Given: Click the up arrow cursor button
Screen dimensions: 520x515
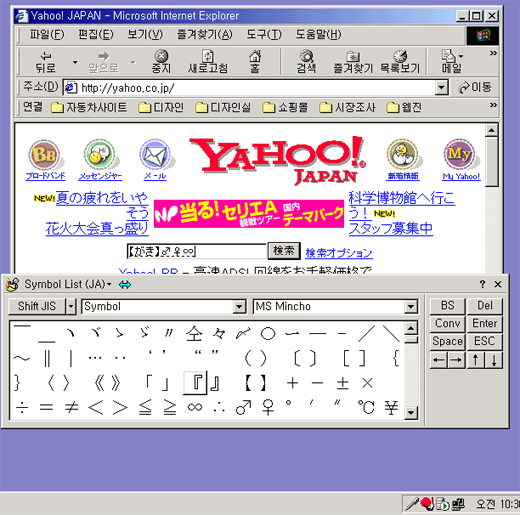Looking at the screenshot, I should click(476, 360).
